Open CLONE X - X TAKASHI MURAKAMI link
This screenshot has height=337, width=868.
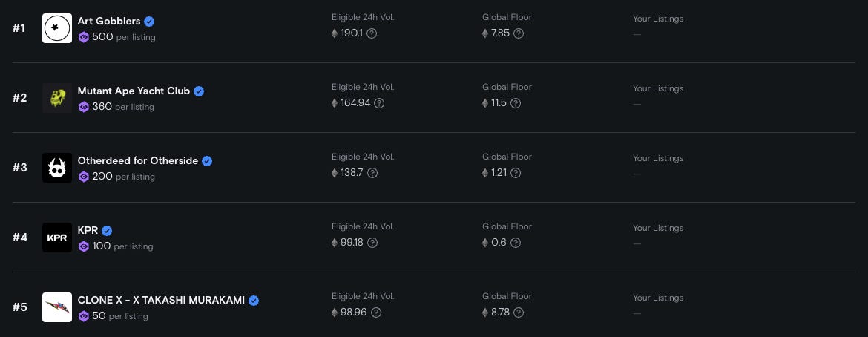(x=161, y=300)
